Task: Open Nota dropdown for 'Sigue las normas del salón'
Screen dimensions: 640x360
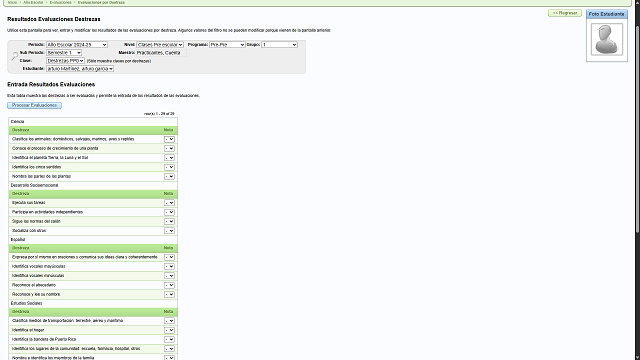Action: pos(169,222)
